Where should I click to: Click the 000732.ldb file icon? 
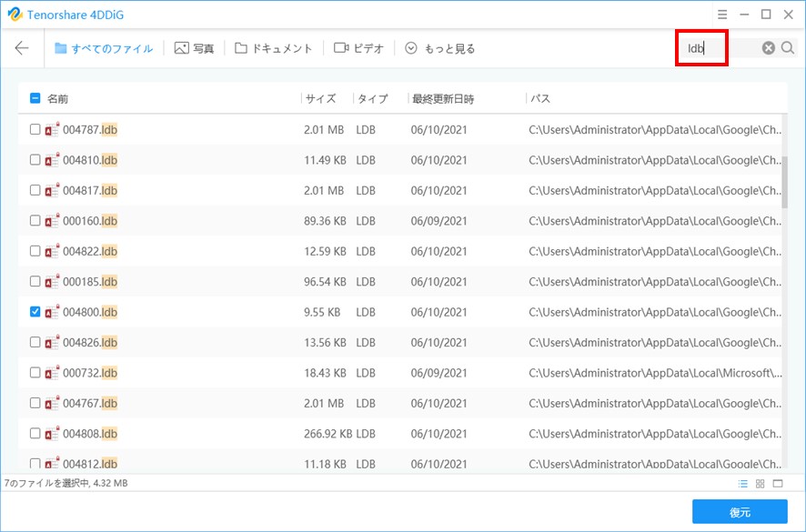[x=52, y=372]
